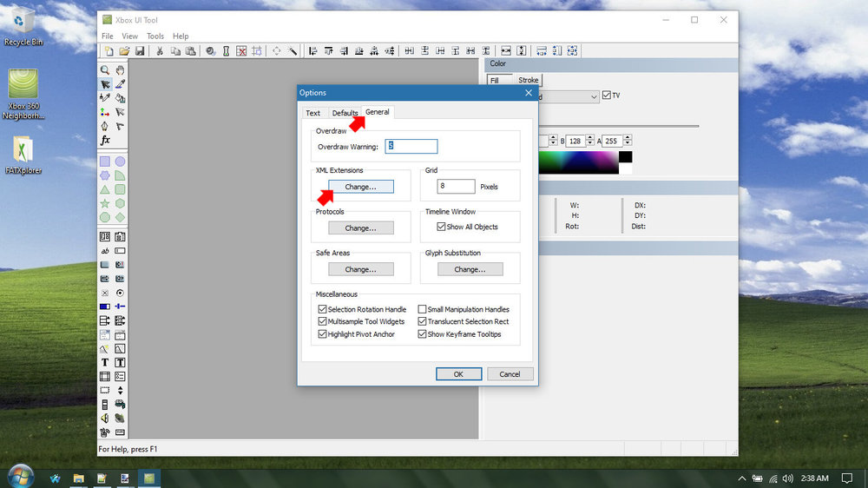Select the Hand pan tool
Viewport: 868px width, 488px height.
[120, 70]
